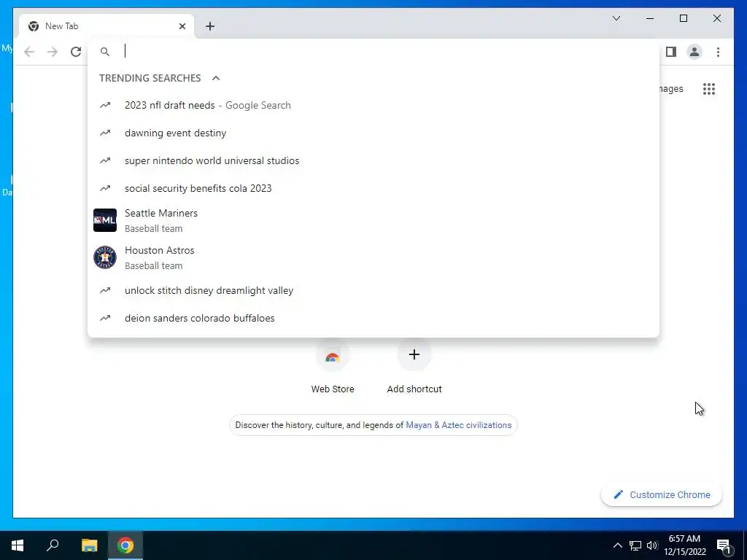
Task: Open a new tab with plus button
Action: (x=210, y=26)
